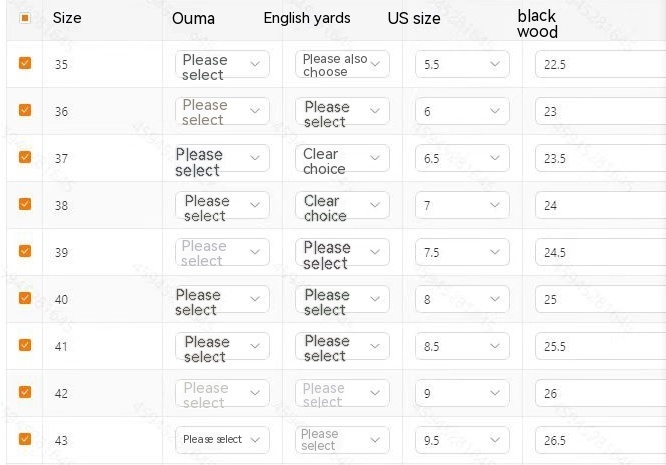This screenshot has width=666, height=465.
Task: Expand the US size 8 dropdown
Action: 462,299
